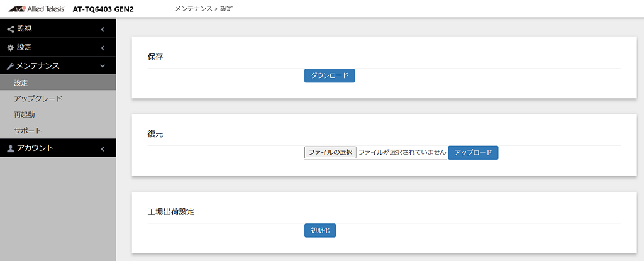Collapse the メンテナンス menu chevron
Screen dimensions: 644x261
(103, 66)
